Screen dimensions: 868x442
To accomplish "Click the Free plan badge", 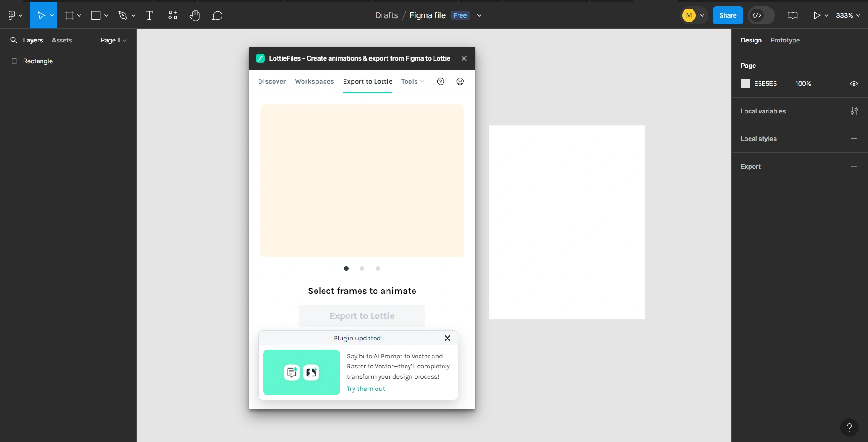I will coord(460,15).
